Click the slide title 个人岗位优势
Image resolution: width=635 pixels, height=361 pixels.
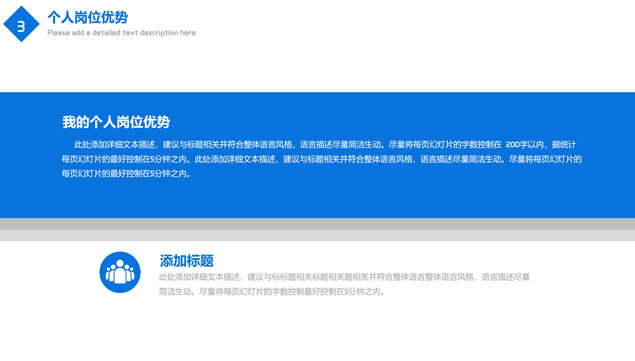[x=87, y=17]
